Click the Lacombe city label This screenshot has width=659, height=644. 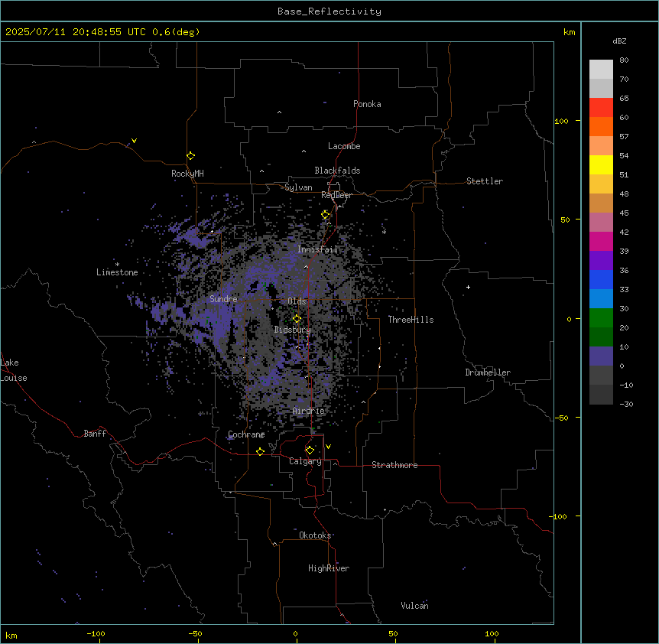(344, 146)
